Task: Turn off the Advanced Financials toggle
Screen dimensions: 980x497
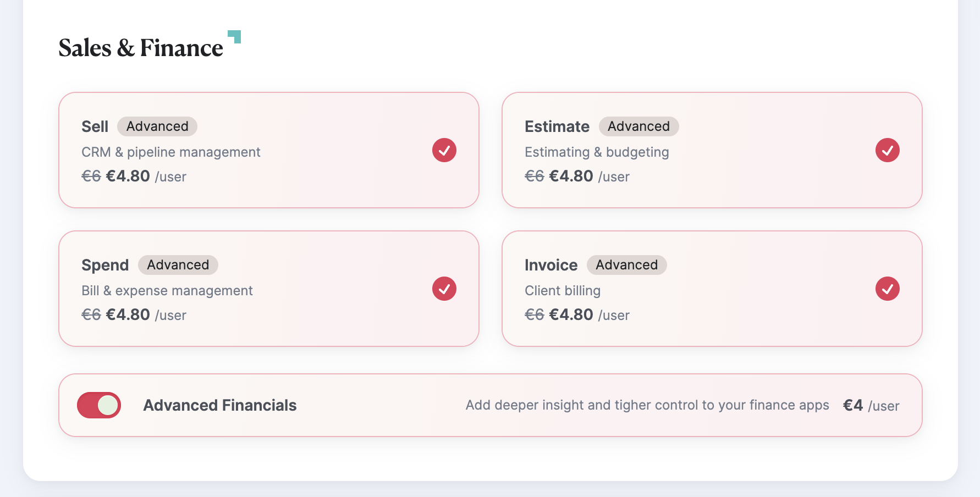Action: click(99, 405)
